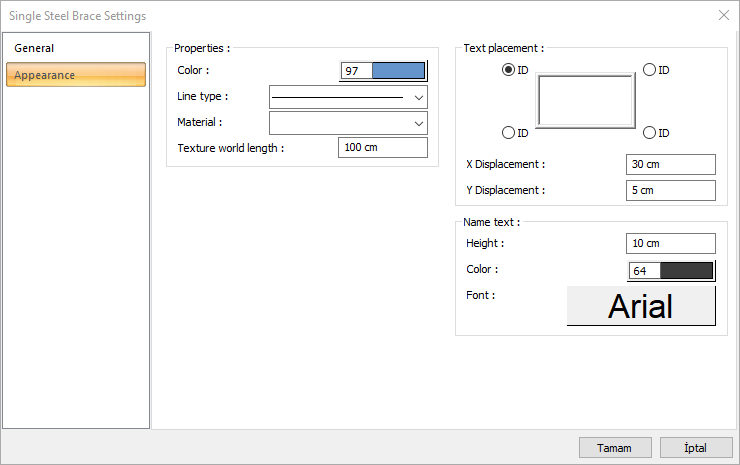Select the top-right ID radio button
The width and height of the screenshot is (740, 465).
pos(649,70)
